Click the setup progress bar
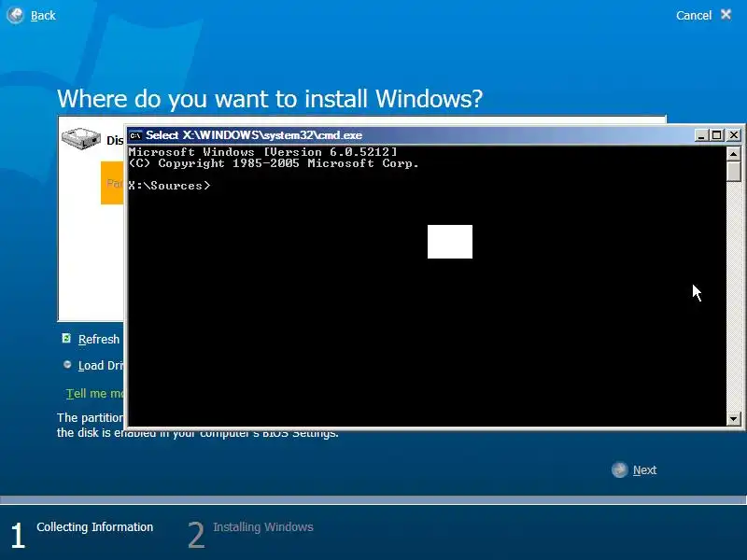 (373, 500)
